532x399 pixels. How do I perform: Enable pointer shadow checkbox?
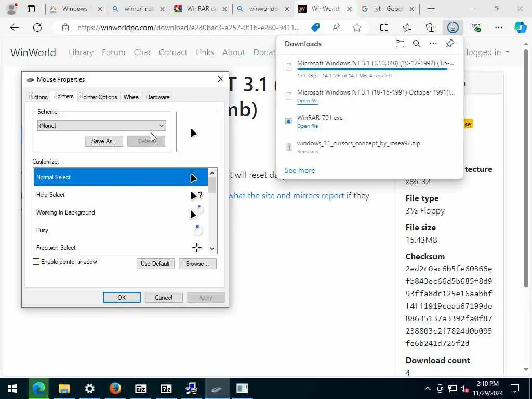[36, 262]
